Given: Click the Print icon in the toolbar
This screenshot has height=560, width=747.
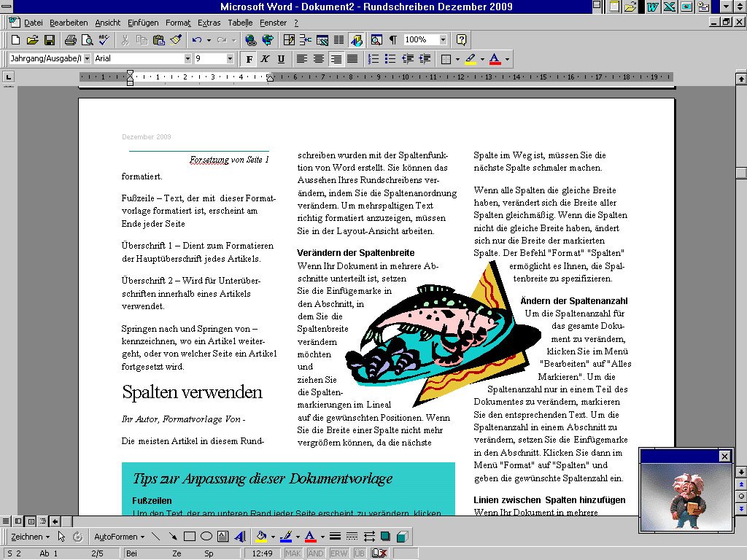Looking at the screenshot, I should (x=70, y=39).
